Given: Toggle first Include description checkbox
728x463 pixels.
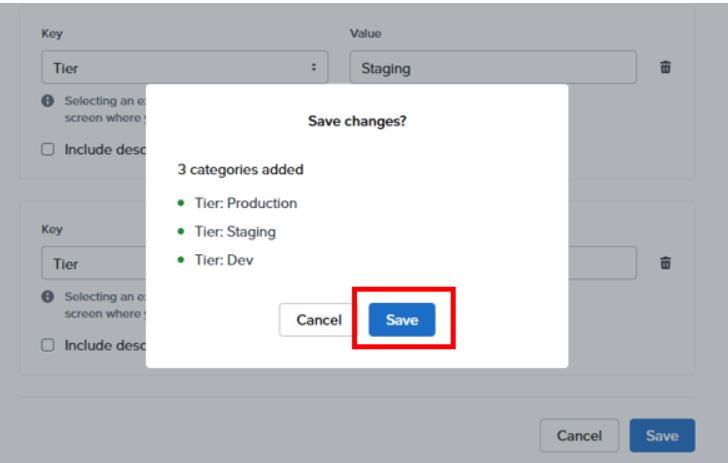Looking at the screenshot, I should 48,149.
